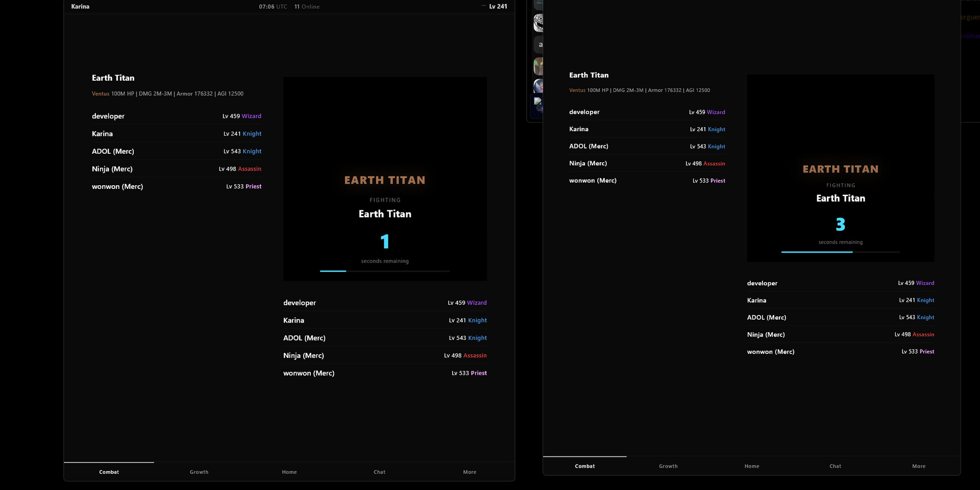Screen dimensions: 980x490
Task: Switch to Growth tab in the right window
Action: [668, 466]
